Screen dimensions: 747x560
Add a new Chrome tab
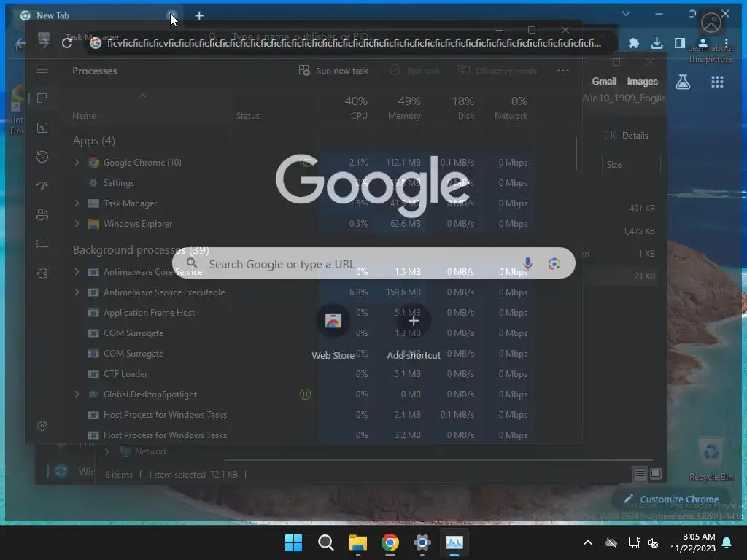click(x=199, y=16)
